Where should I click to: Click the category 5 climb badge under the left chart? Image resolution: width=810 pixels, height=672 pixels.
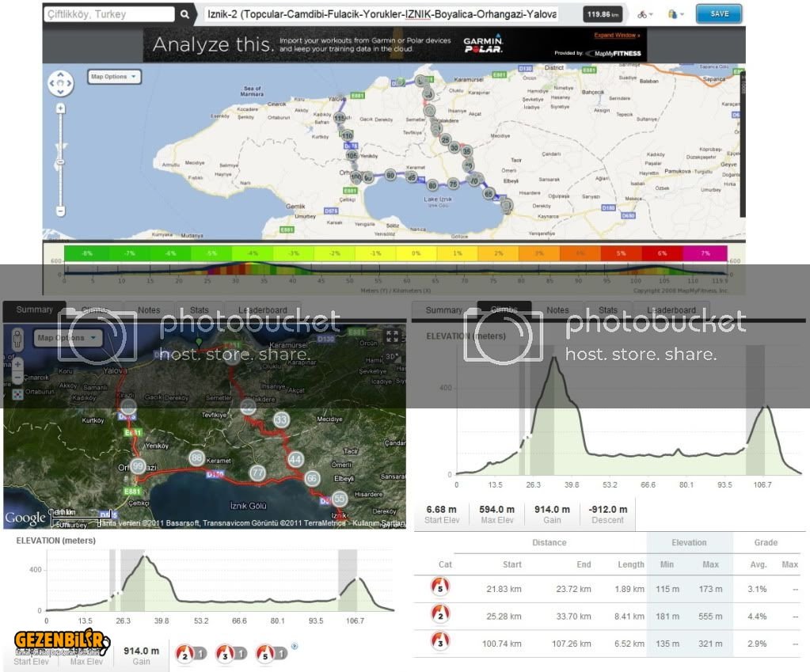(x=272, y=654)
